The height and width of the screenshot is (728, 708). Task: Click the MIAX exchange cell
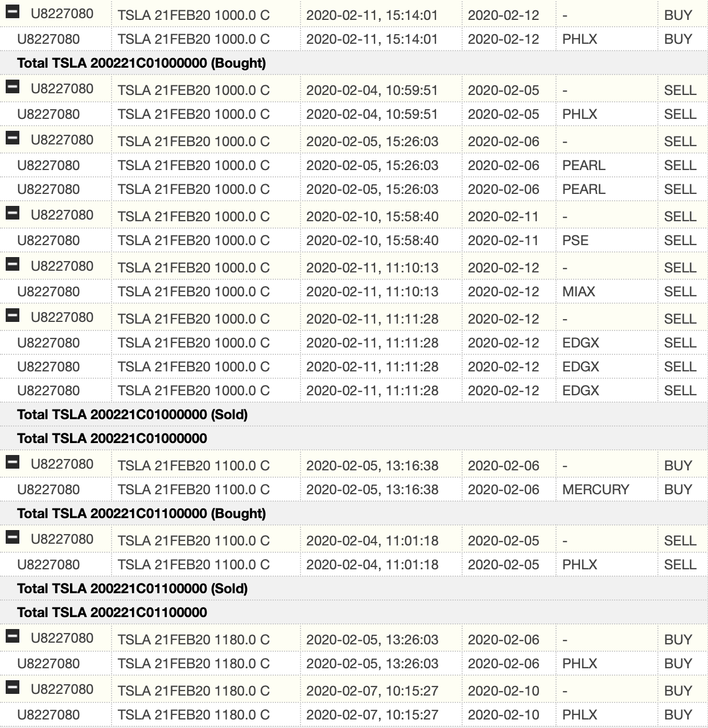578,292
